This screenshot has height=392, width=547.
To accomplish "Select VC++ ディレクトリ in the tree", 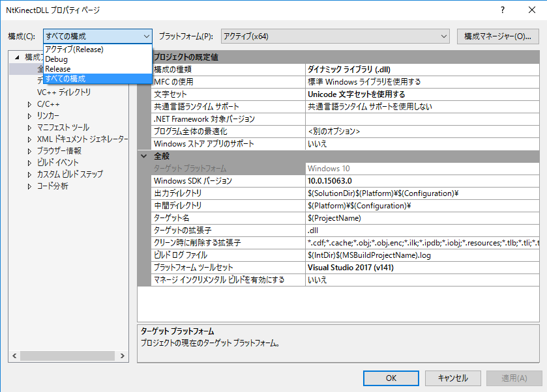I will (x=64, y=92).
